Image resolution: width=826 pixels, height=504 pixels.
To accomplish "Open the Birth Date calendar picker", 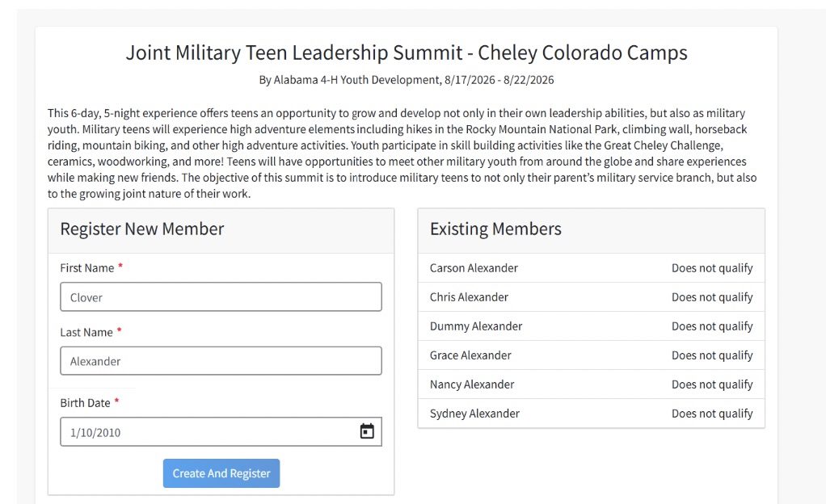I will 367,431.
